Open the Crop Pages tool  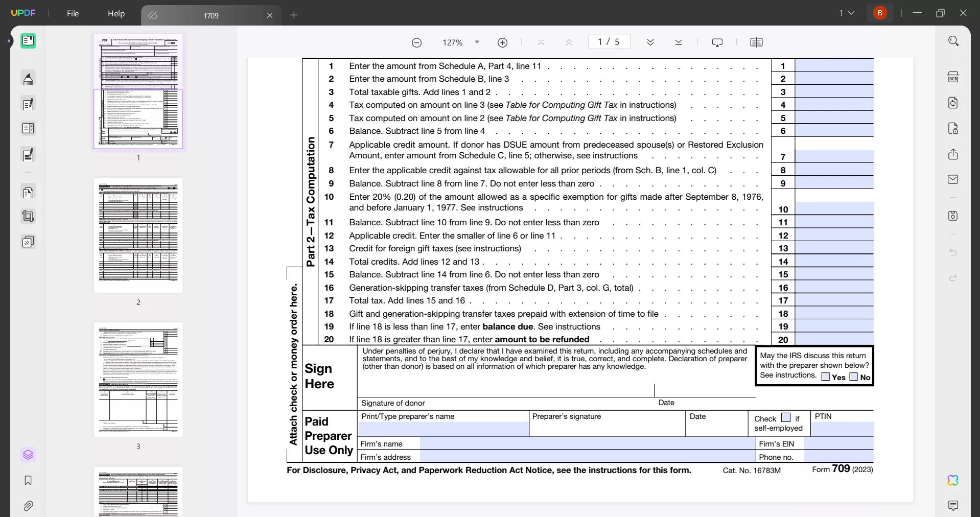click(28, 217)
